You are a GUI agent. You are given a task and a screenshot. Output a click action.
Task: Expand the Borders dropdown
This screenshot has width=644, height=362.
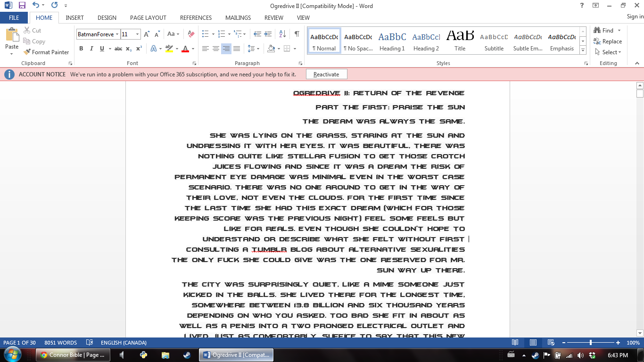click(295, 49)
